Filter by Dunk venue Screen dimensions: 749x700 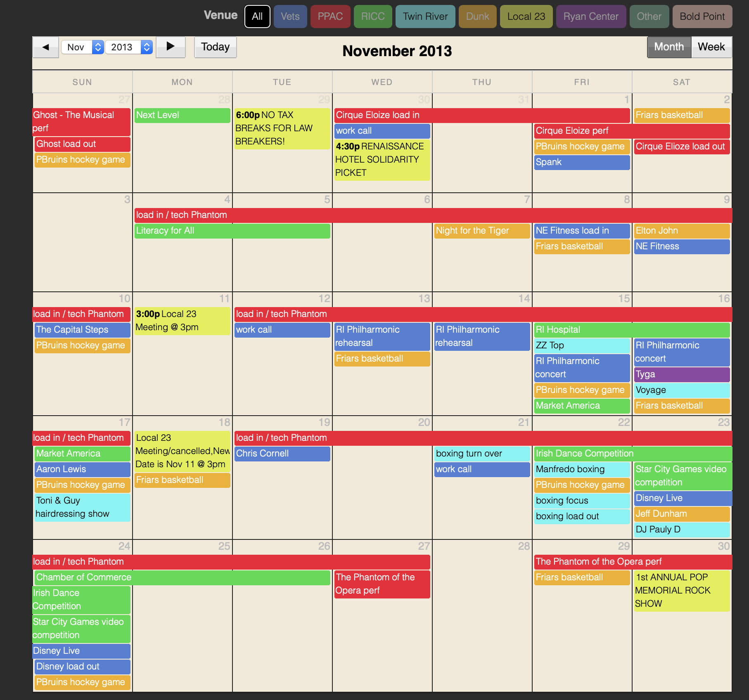click(477, 17)
